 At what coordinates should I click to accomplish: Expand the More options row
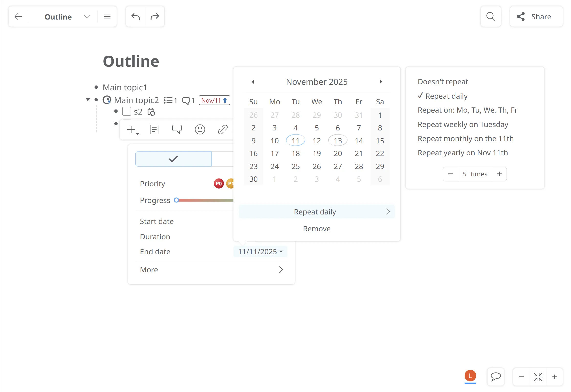pos(211,270)
